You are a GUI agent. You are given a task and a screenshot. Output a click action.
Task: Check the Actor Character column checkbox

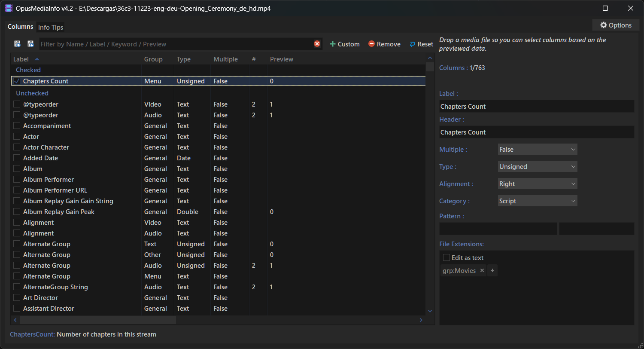17,147
